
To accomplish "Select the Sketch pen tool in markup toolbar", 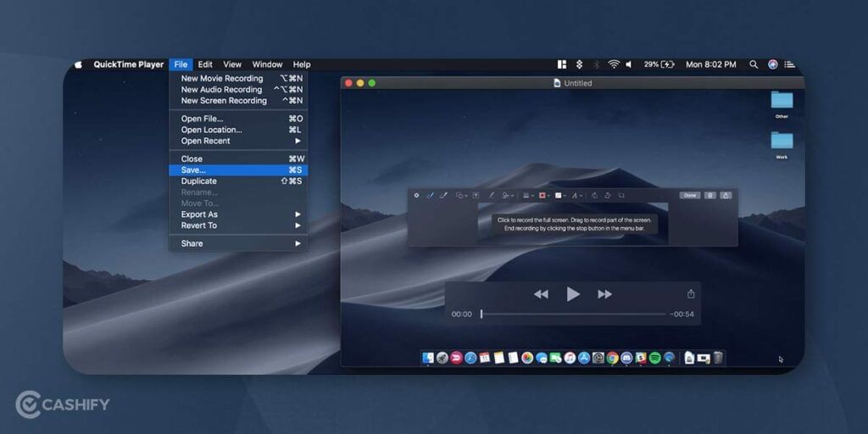I will coord(430,196).
